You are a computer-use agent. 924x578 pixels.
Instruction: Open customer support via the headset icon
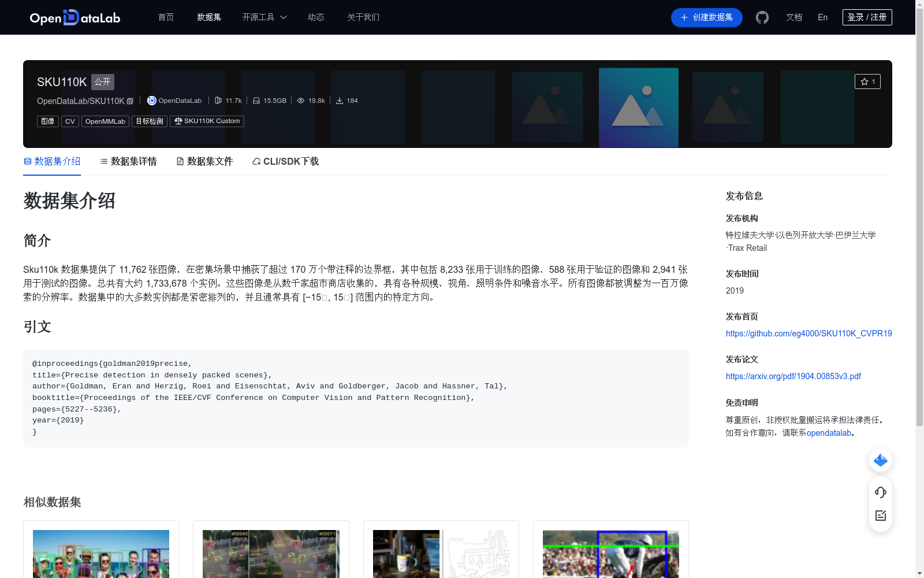point(880,492)
